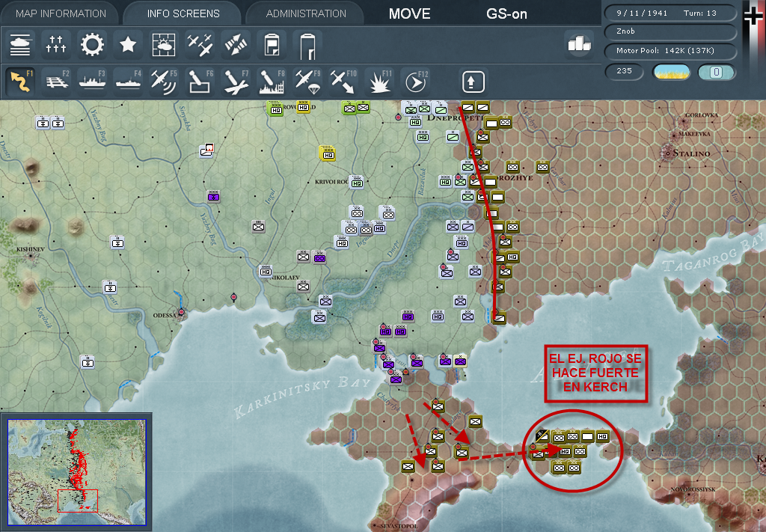The height and width of the screenshot is (532, 766).
Task: Open the losses screen with crosses icon
Action: 55,45
